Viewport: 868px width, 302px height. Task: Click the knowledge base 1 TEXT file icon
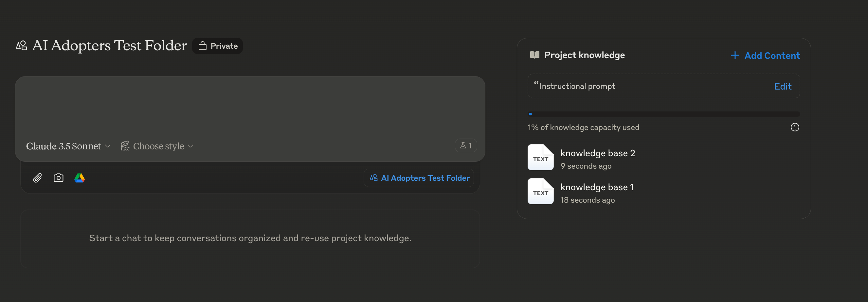tap(540, 191)
